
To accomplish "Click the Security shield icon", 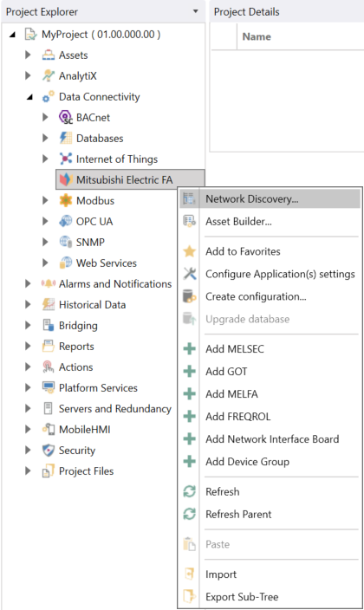I will coord(49,450).
